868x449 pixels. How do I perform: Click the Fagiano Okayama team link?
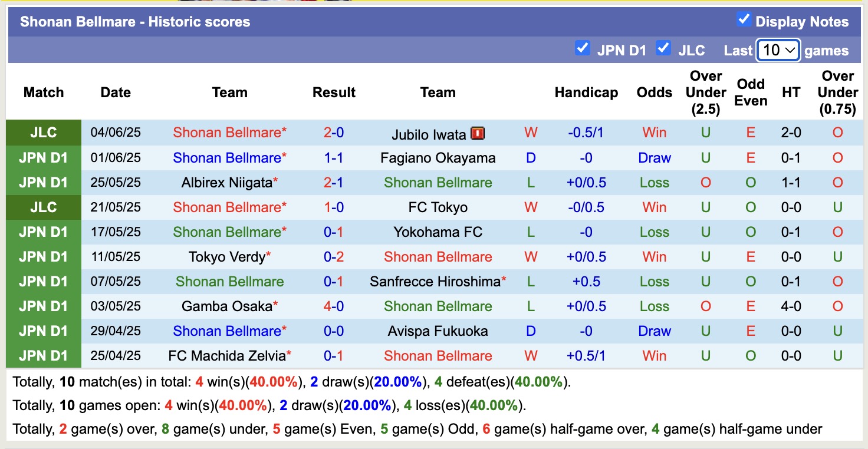[x=438, y=157]
